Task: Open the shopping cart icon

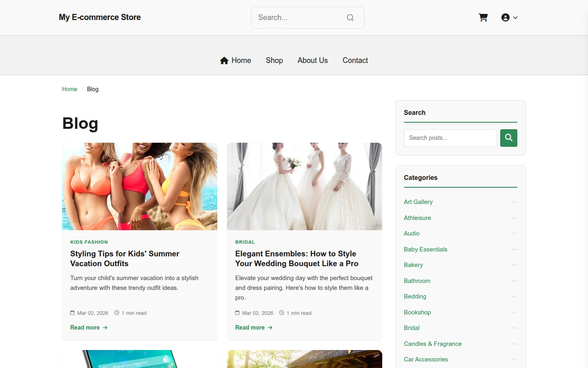Action: click(483, 18)
